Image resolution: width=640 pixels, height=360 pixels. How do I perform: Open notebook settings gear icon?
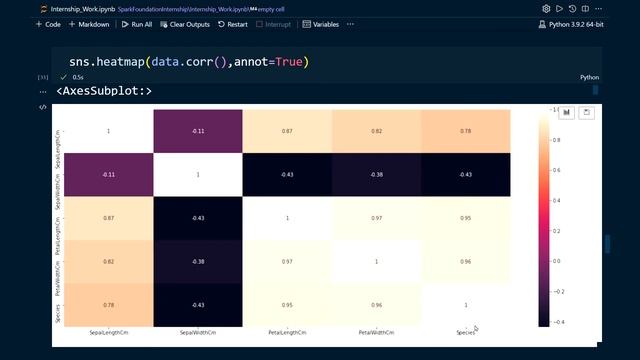[x=546, y=9]
